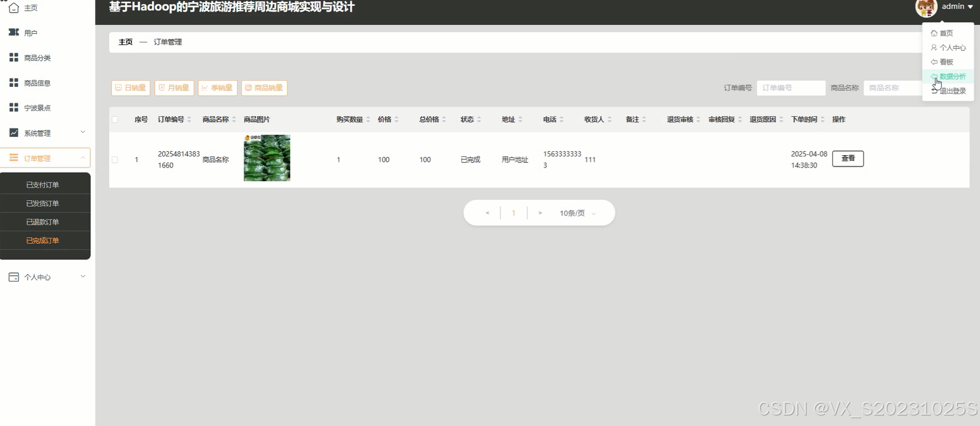
Task: Click the 主页 breadcrumb link
Action: click(126, 42)
